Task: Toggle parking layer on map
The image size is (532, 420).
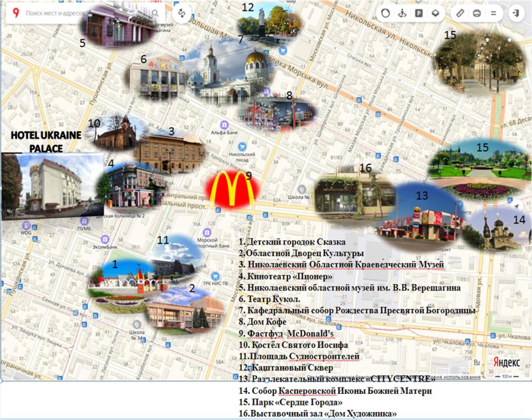Action: coord(419,13)
